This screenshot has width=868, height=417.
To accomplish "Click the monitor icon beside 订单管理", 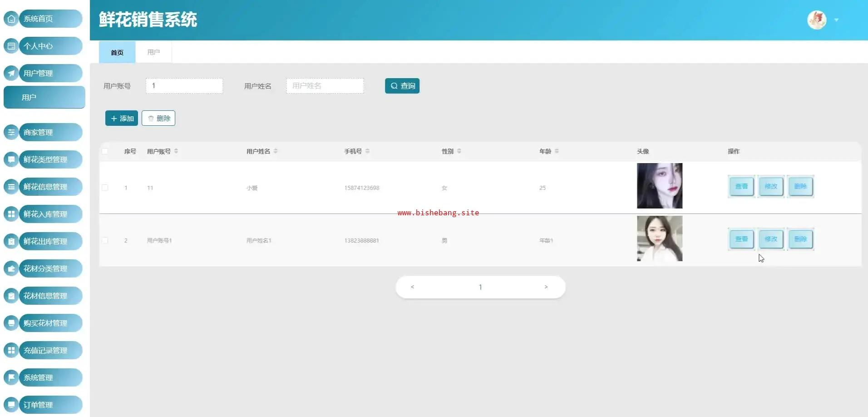I will (11, 405).
